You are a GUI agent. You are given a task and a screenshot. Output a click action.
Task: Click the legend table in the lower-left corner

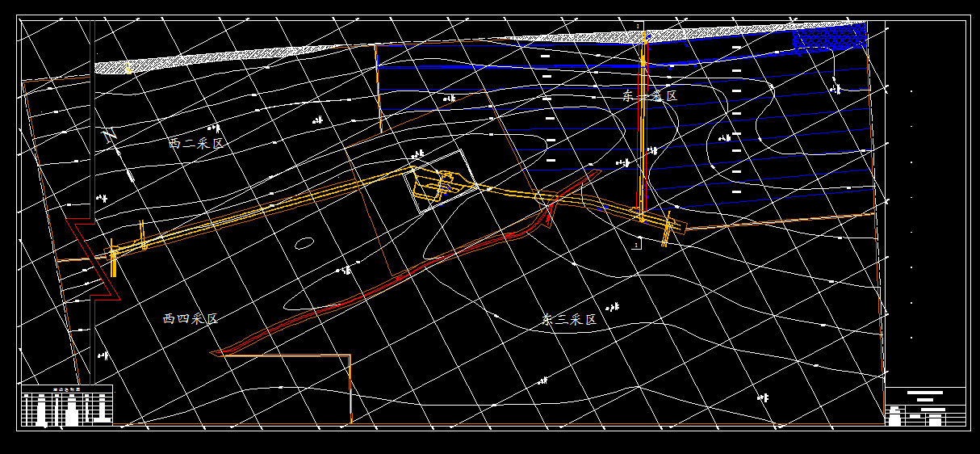67,406
